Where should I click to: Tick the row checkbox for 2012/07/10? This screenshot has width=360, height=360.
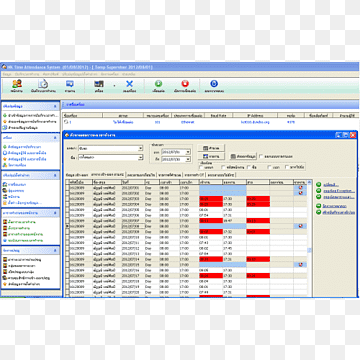pyautogui.click(x=67, y=237)
